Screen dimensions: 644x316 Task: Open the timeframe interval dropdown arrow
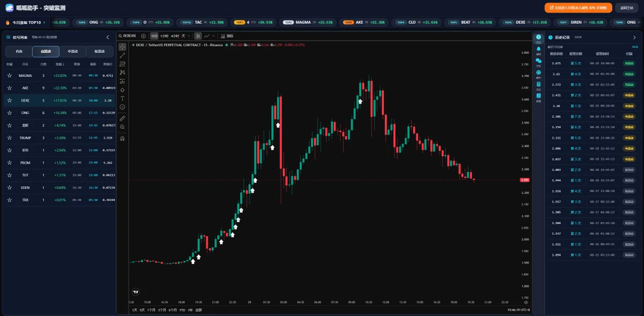point(189,36)
